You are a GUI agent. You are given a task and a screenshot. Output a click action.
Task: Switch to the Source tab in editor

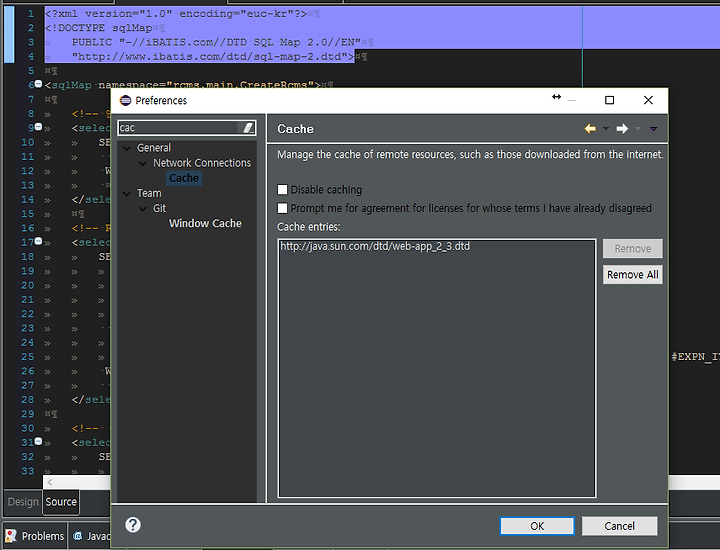pyautogui.click(x=61, y=502)
